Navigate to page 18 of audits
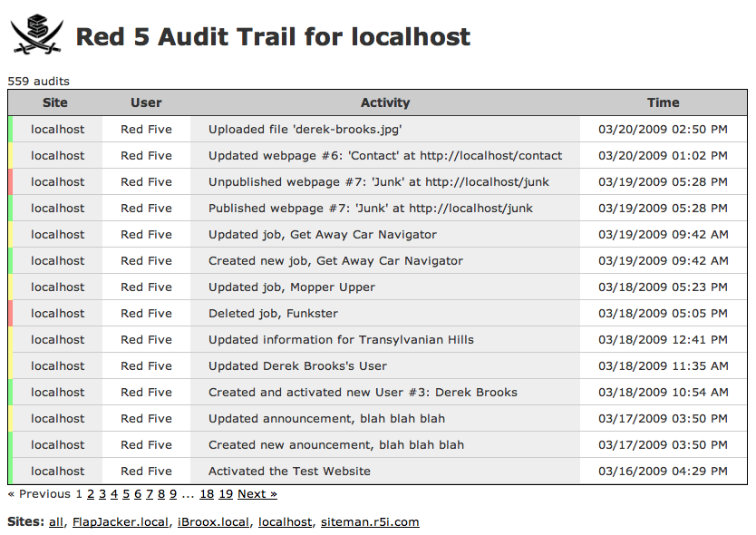 [x=207, y=494]
